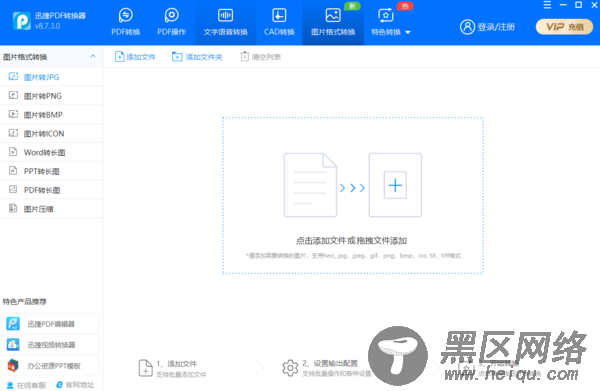Image resolution: width=600 pixels, height=391 pixels.
Task: Click the 办公资源PPT模板 icon
Action: [x=13, y=365]
